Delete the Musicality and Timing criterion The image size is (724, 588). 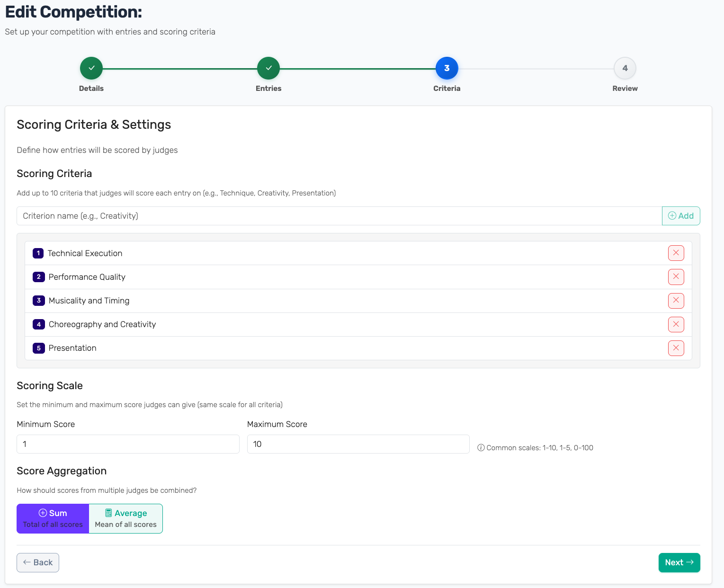pyautogui.click(x=676, y=301)
